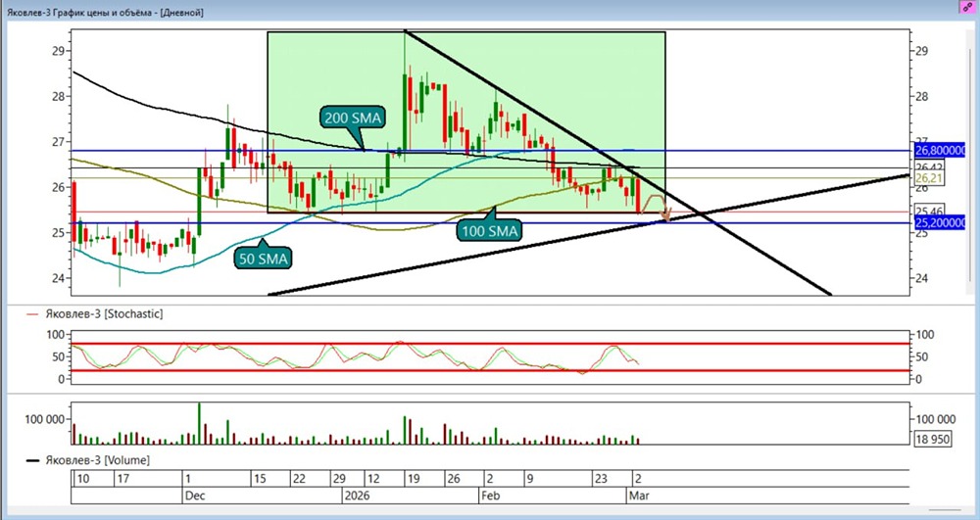Click the 28 label on the right price axis

[x=921, y=96]
